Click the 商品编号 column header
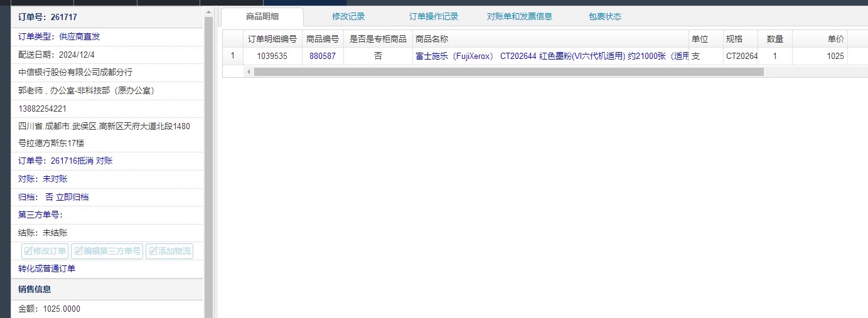 (323, 39)
